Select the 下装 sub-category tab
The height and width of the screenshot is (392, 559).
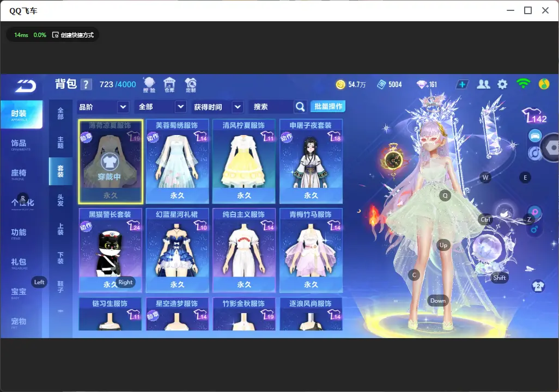[60, 258]
